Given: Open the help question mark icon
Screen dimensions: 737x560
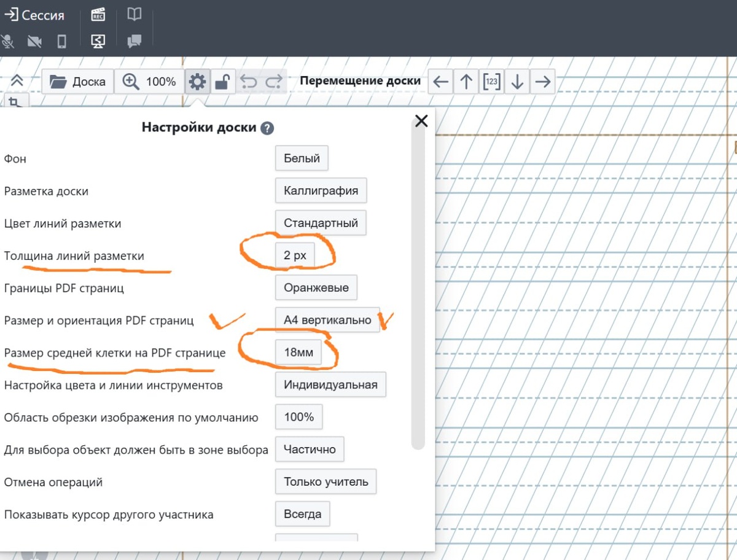Looking at the screenshot, I should point(267,128).
